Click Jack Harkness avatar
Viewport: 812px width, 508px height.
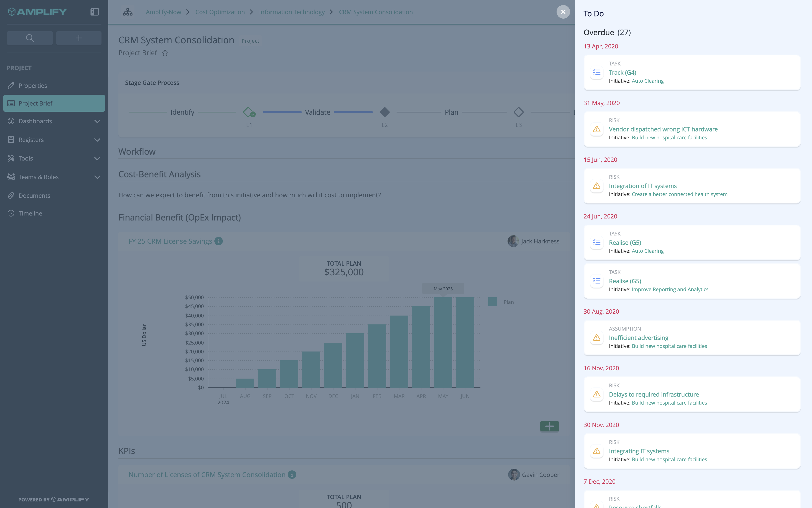(513, 241)
